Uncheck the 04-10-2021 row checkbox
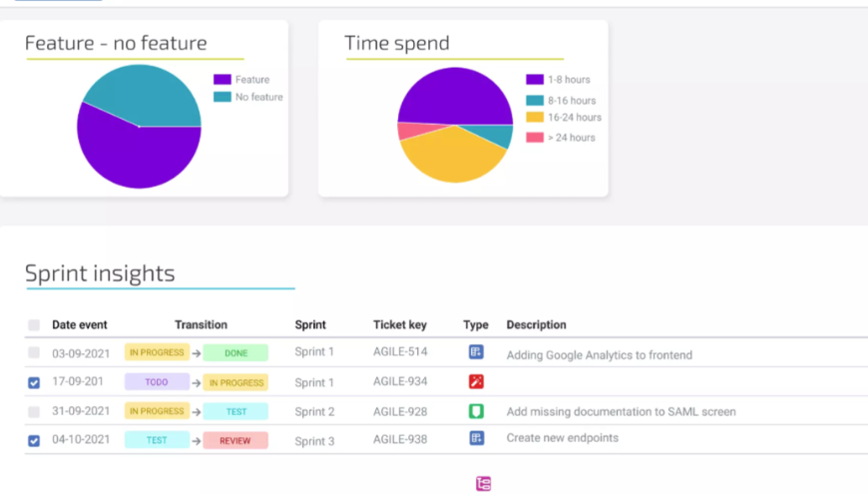The image size is (868, 494). (34, 440)
